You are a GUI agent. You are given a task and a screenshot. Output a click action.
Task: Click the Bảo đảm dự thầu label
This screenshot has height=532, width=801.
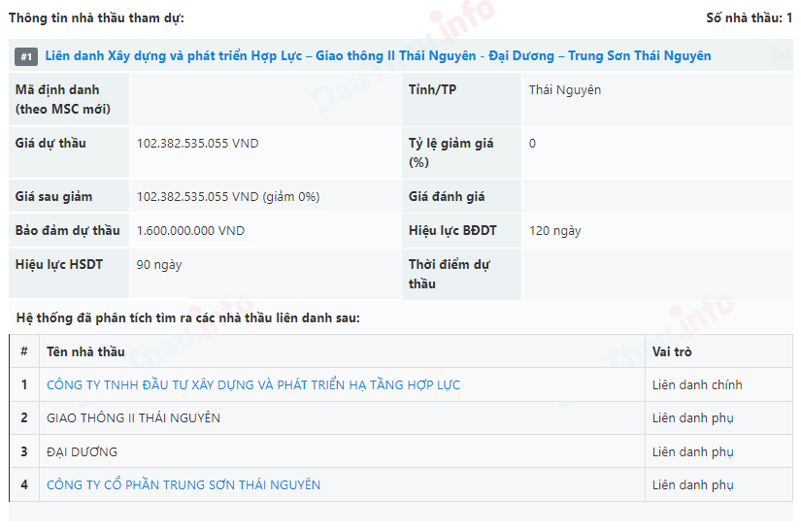[x=67, y=231]
